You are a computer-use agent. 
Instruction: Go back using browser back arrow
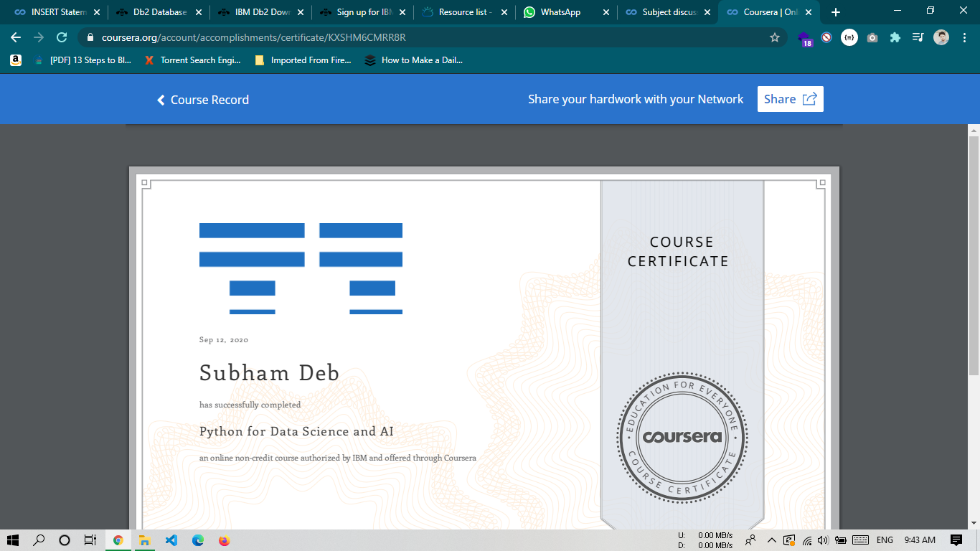[16, 37]
